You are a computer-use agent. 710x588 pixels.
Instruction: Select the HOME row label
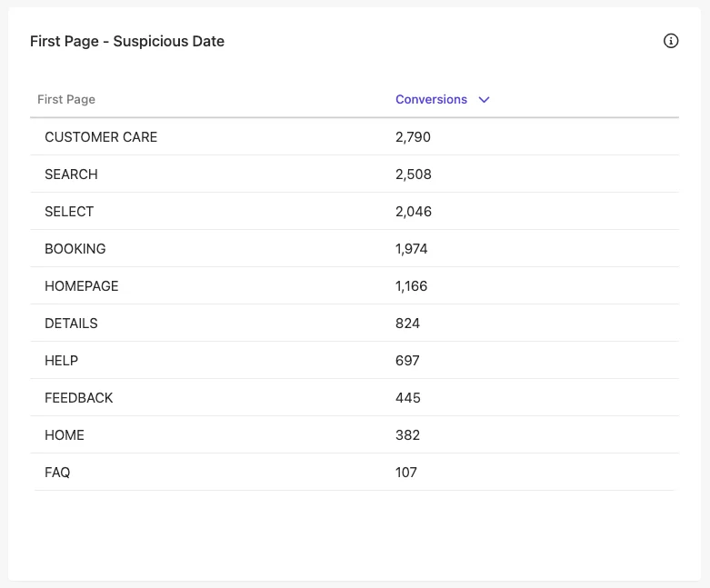pyautogui.click(x=65, y=435)
